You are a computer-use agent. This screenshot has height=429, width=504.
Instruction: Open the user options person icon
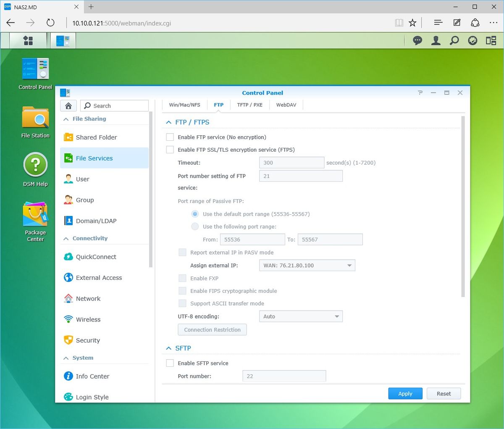click(436, 40)
